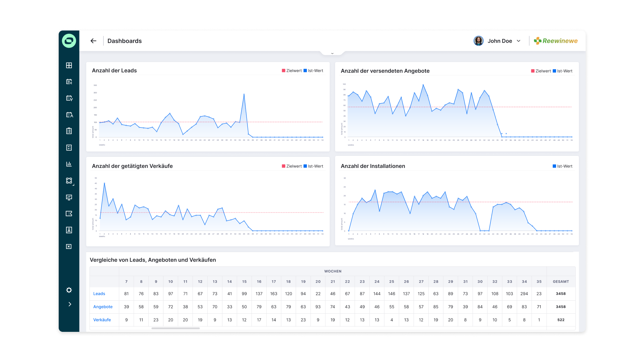The height and width of the screenshot is (362, 644).
Task: Open the ticket voucher sidebar icon
Action: (69, 214)
